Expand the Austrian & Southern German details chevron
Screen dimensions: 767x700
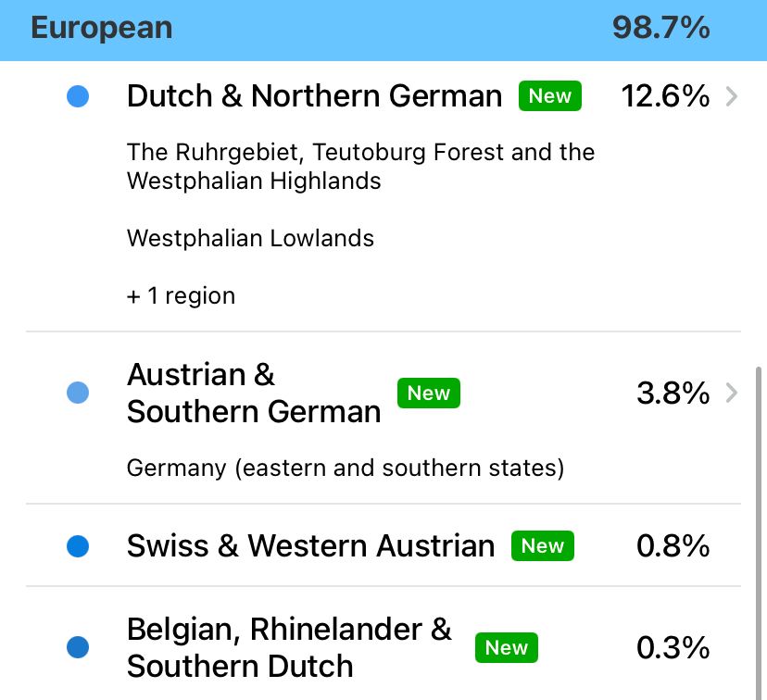tap(731, 393)
